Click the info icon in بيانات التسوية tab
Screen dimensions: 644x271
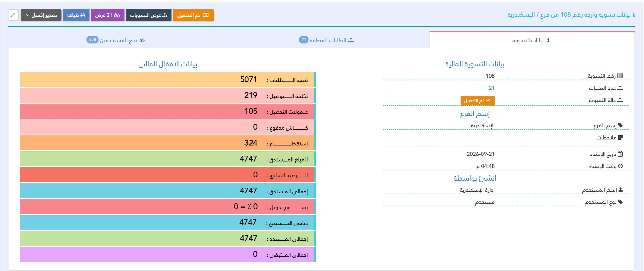pos(548,40)
